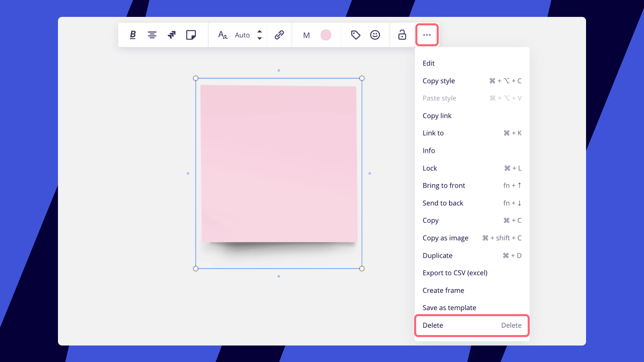Select the pink sticky note on the canvas

tap(279, 163)
